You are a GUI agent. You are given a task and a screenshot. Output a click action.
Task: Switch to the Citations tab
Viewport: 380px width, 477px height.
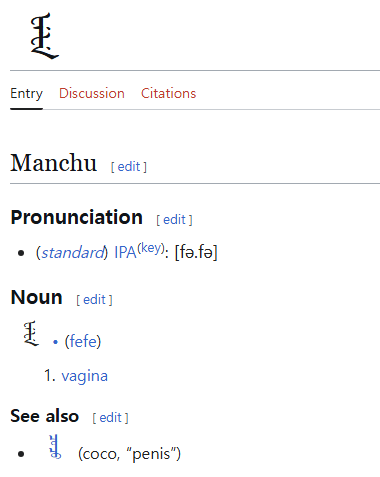pos(168,94)
